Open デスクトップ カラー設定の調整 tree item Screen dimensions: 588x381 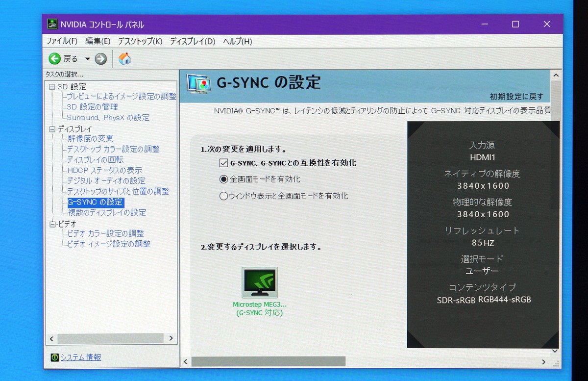tap(113, 149)
